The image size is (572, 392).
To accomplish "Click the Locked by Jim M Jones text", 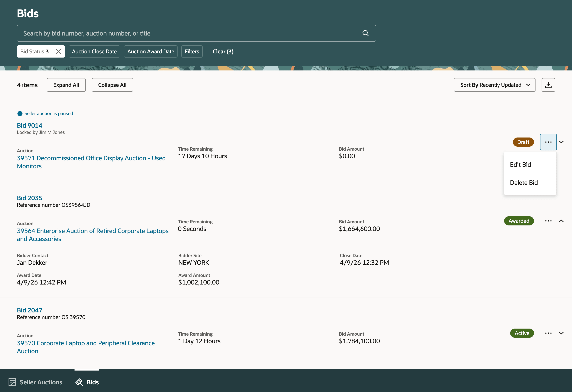I will point(41,132).
